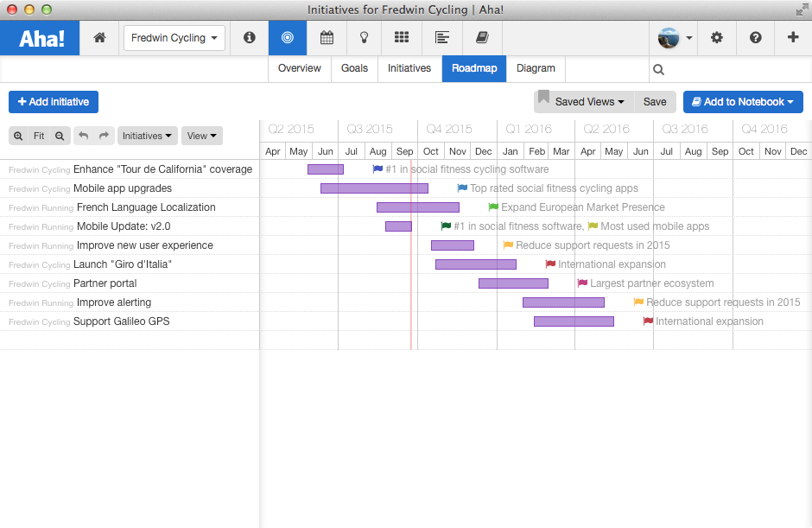Click the search magnifier icon
Viewport: 812px width, 528px height.
(659, 69)
